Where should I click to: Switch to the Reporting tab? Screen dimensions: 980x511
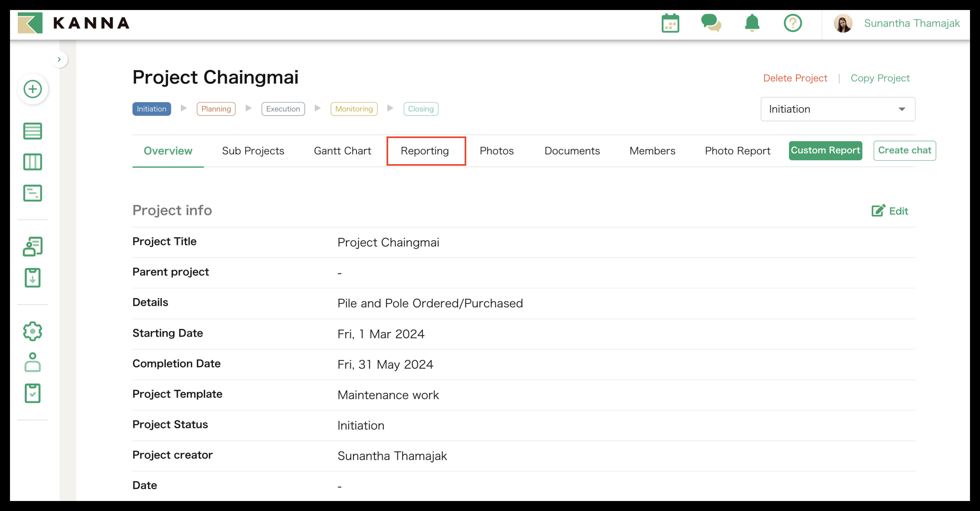pos(424,151)
